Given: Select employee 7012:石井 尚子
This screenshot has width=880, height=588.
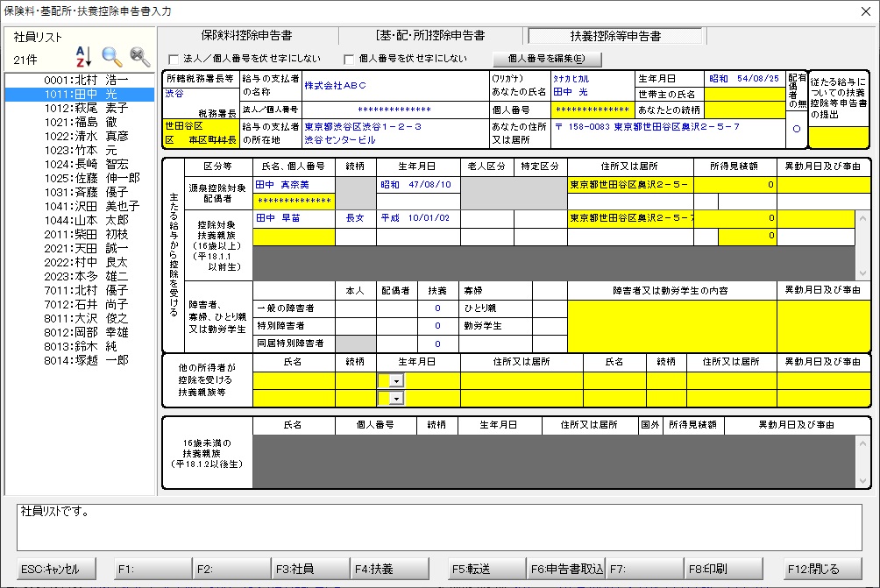Looking at the screenshot, I should point(80,305).
